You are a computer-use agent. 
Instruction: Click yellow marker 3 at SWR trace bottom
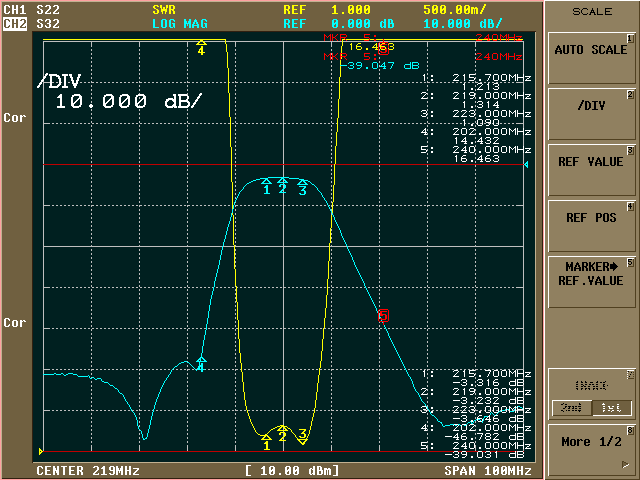coord(302,438)
